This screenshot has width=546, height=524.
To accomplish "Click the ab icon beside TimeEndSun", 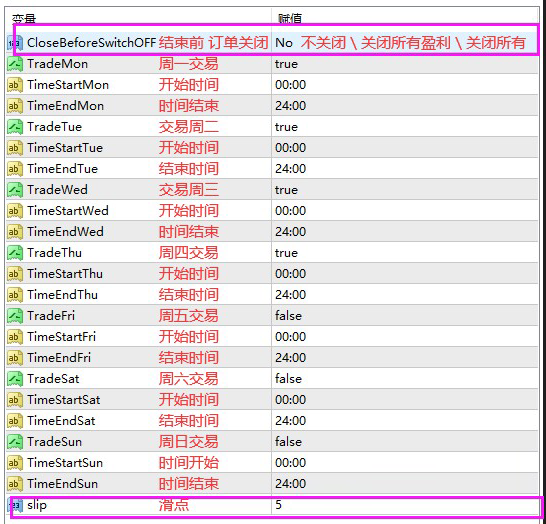I will (15, 484).
